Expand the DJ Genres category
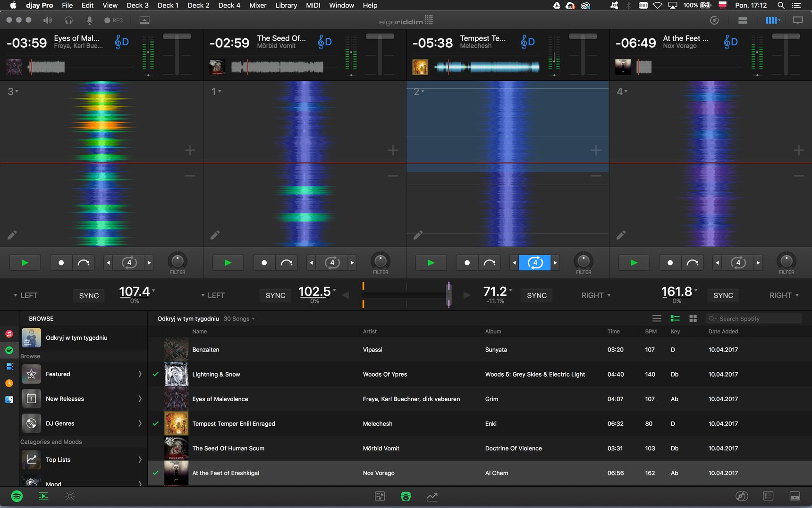 coord(140,423)
